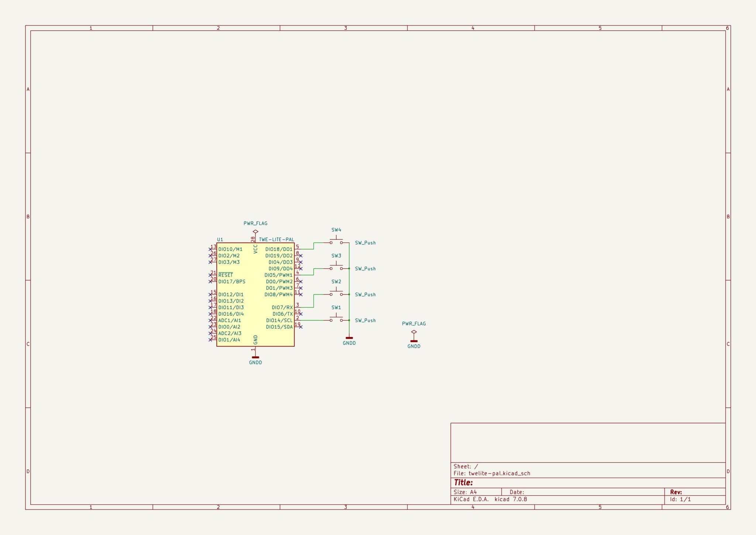Click the RESET pin label on U1
The image size is (756, 535).
[226, 275]
